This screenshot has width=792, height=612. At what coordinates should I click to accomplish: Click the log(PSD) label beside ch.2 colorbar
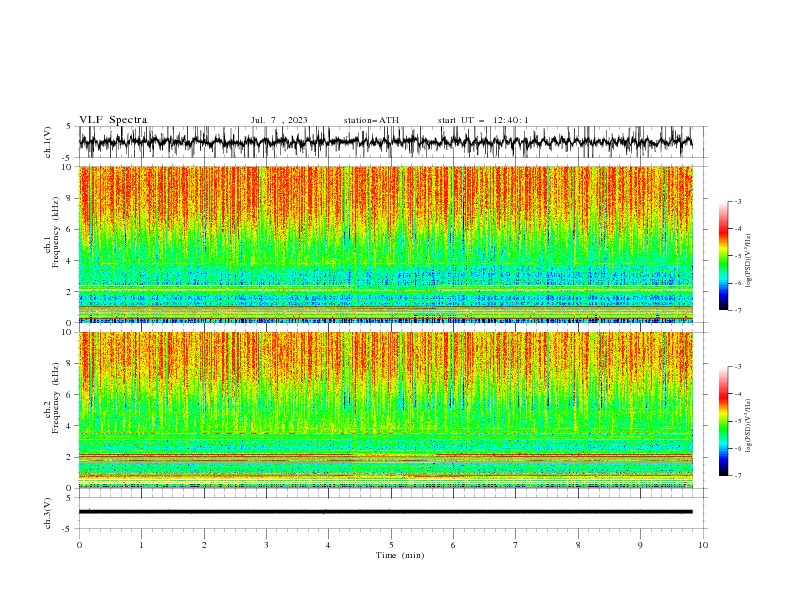pos(749,425)
